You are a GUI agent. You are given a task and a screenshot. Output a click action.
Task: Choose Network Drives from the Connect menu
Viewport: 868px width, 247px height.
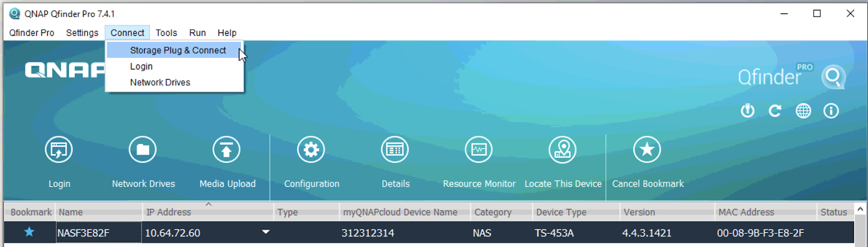(x=174, y=83)
